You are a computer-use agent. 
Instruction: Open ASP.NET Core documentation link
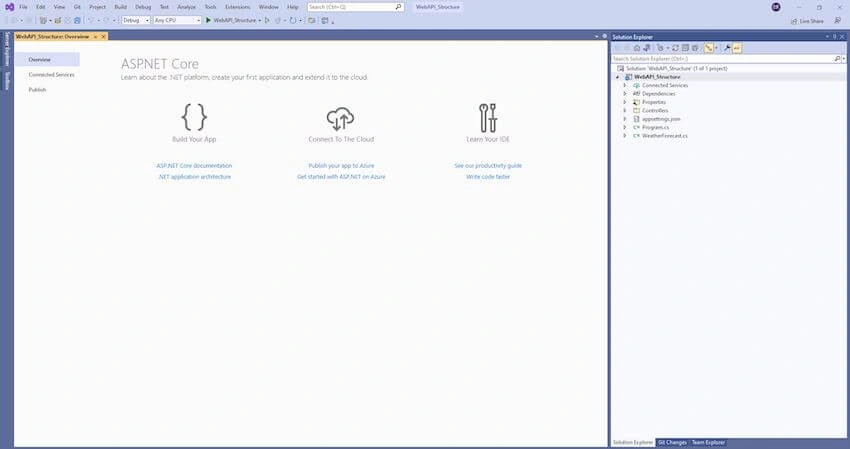pos(194,165)
